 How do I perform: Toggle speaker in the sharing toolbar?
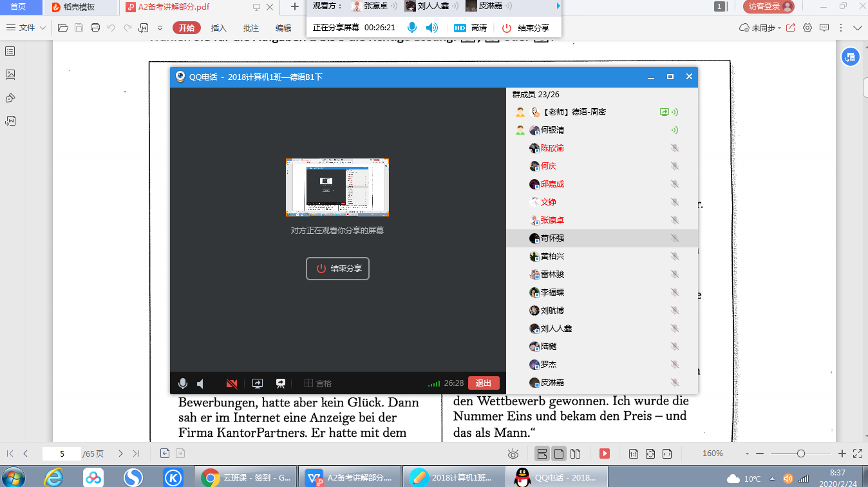click(x=431, y=28)
